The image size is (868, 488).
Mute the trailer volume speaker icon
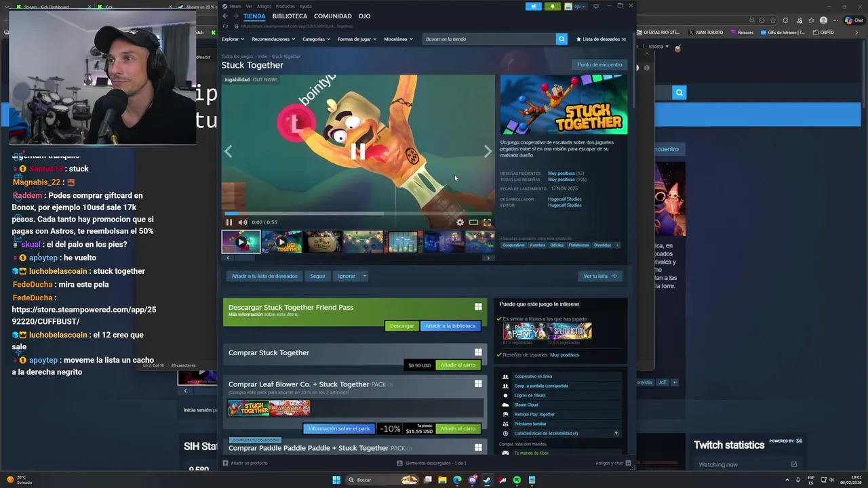point(243,222)
